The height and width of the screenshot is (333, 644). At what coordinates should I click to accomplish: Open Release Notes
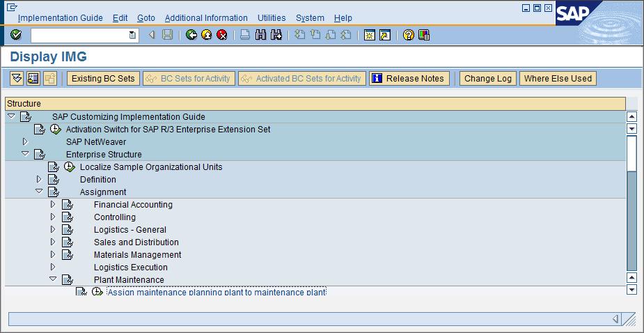coord(409,79)
